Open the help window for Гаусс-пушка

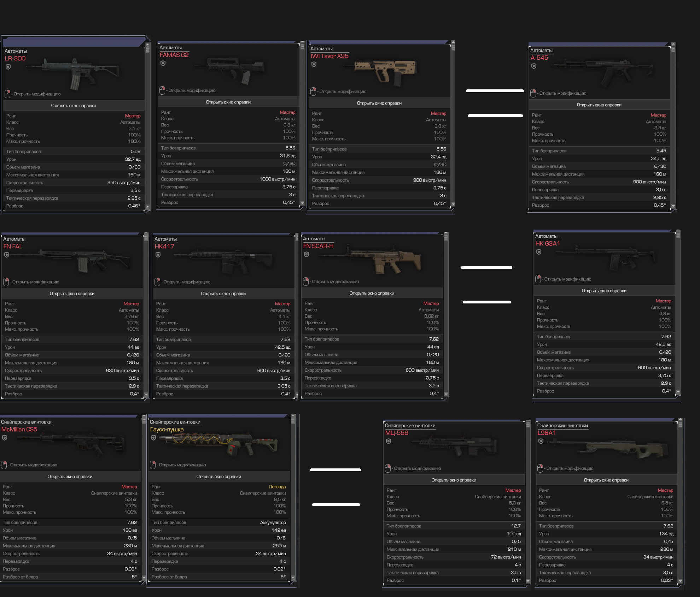tap(219, 477)
